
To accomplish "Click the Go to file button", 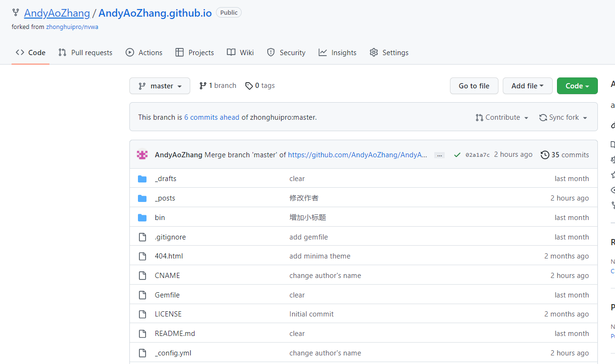I will coord(474,86).
